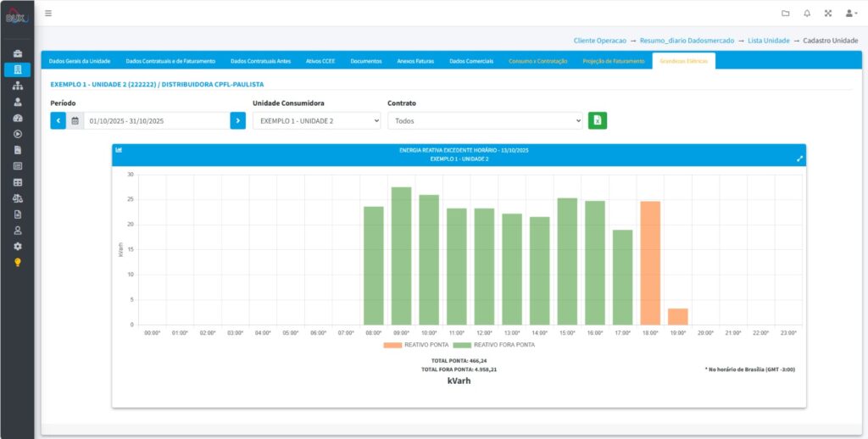Image resolution: width=868 pixels, height=439 pixels.
Task: Click the folder icon in top bar
Action: pyautogui.click(x=785, y=14)
